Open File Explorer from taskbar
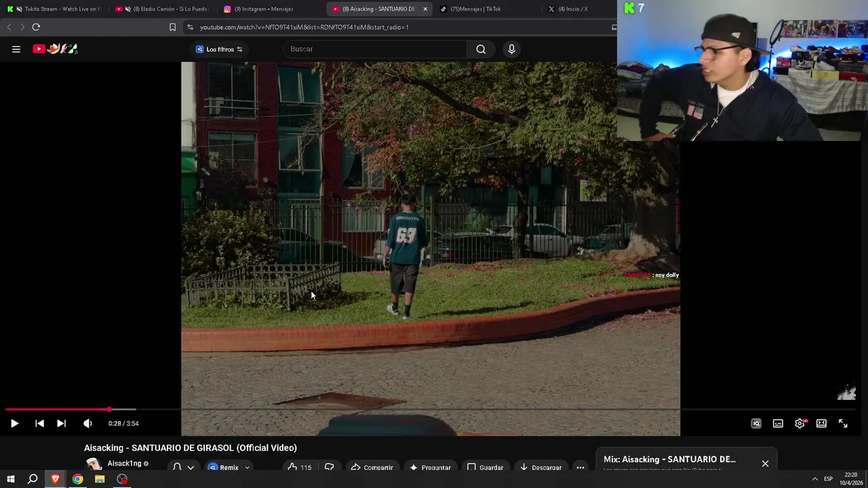This screenshot has width=868, height=488. point(100,479)
